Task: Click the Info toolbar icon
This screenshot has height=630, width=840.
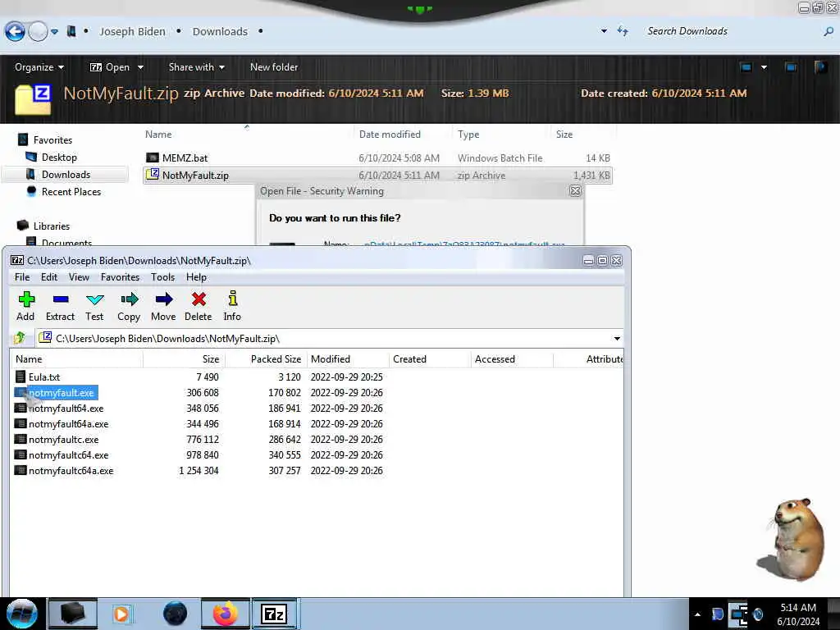Action: click(x=232, y=306)
